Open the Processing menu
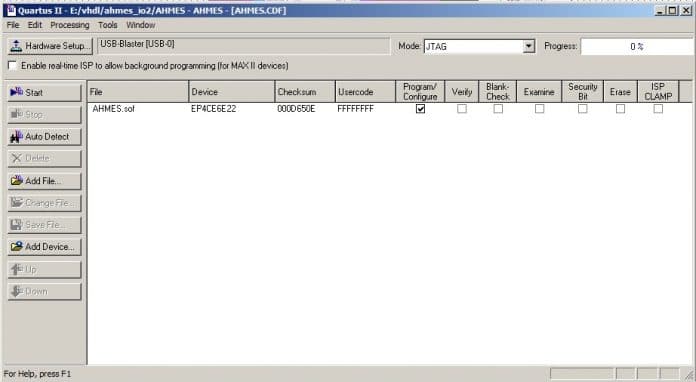This screenshot has height=382, width=696. coord(70,25)
